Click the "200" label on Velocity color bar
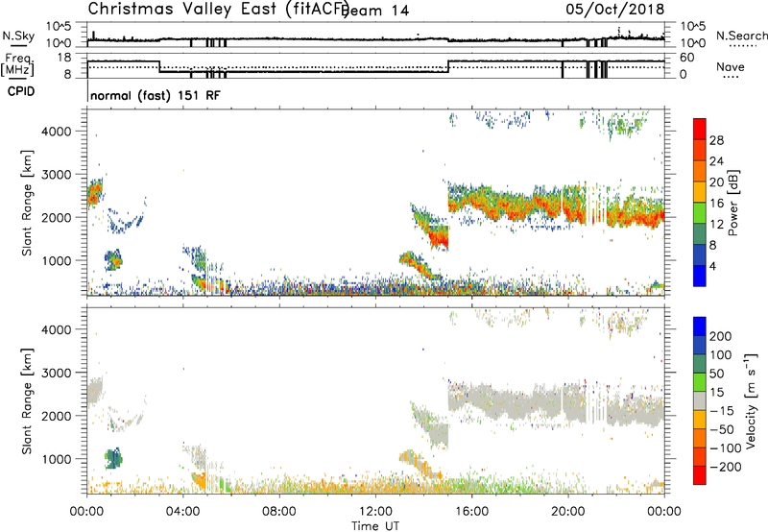768x532 pixels. [721, 336]
